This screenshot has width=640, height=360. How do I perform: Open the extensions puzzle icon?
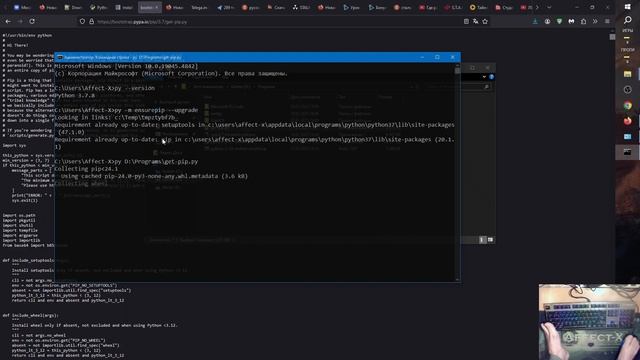[583, 21]
